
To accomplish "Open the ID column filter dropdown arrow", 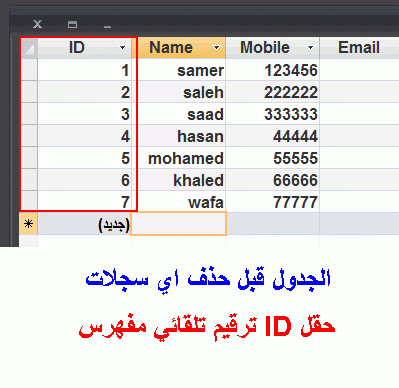I will point(123,48).
